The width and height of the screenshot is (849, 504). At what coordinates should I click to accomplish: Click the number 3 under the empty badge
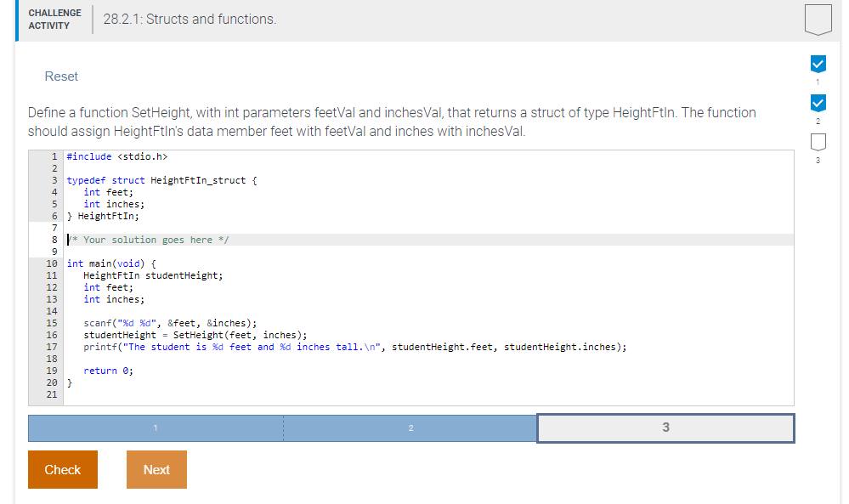point(818,161)
